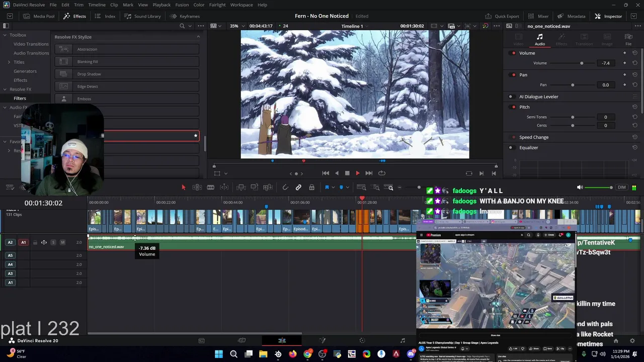Open the Cut page icon at the bottom
The width and height of the screenshot is (644, 362).
coord(242,340)
